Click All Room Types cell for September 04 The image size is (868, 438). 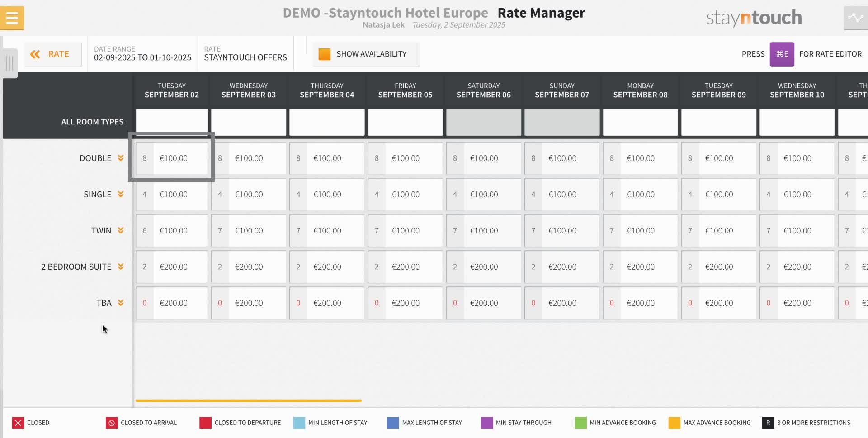[x=327, y=122]
